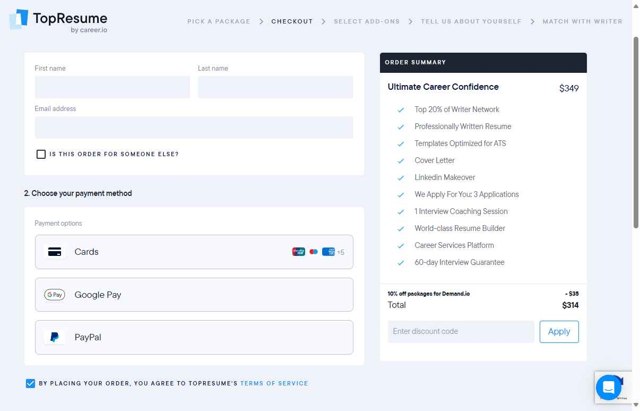Viewport: 640px width, 411px height.
Task: Choose Cards payment option
Action: click(x=194, y=252)
